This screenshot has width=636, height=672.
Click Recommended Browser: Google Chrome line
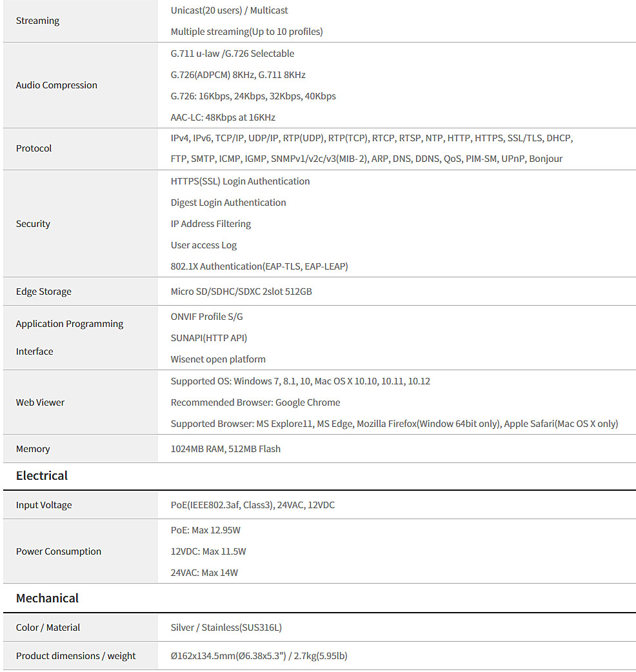[255, 402]
